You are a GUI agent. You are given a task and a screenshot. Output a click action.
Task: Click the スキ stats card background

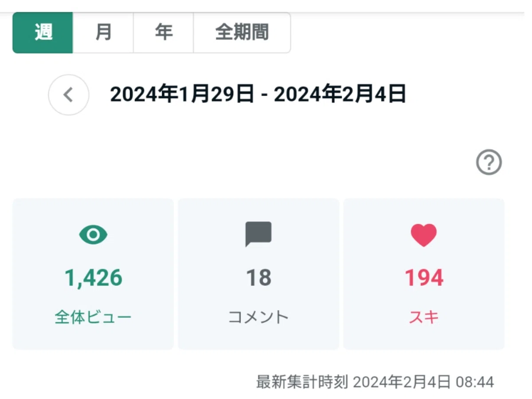tap(424, 274)
